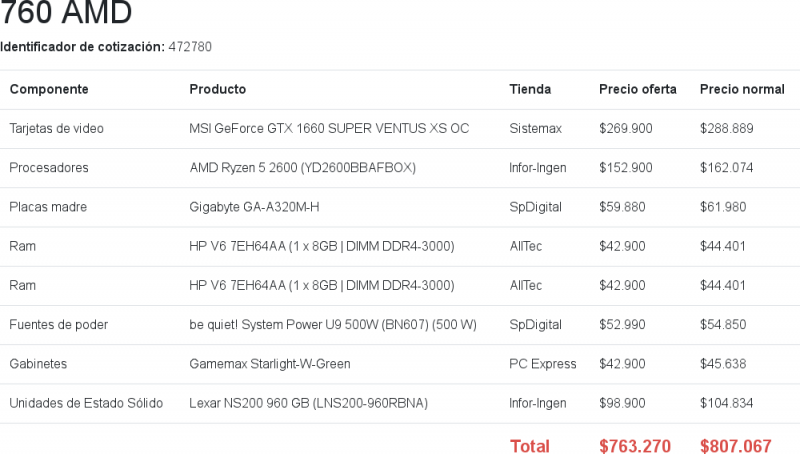Screen dimensions: 800x454
Task: Click the Lexar NS200 960 GB product
Action: click(308, 403)
